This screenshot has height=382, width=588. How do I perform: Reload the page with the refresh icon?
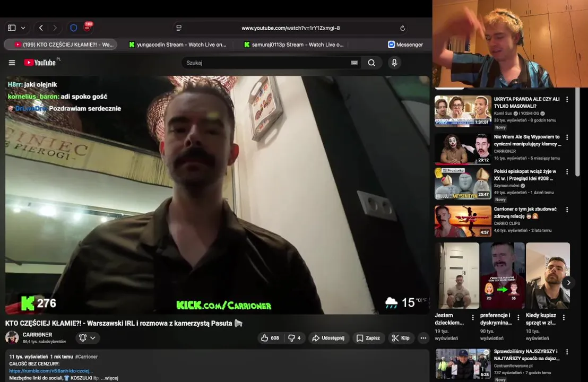[402, 28]
